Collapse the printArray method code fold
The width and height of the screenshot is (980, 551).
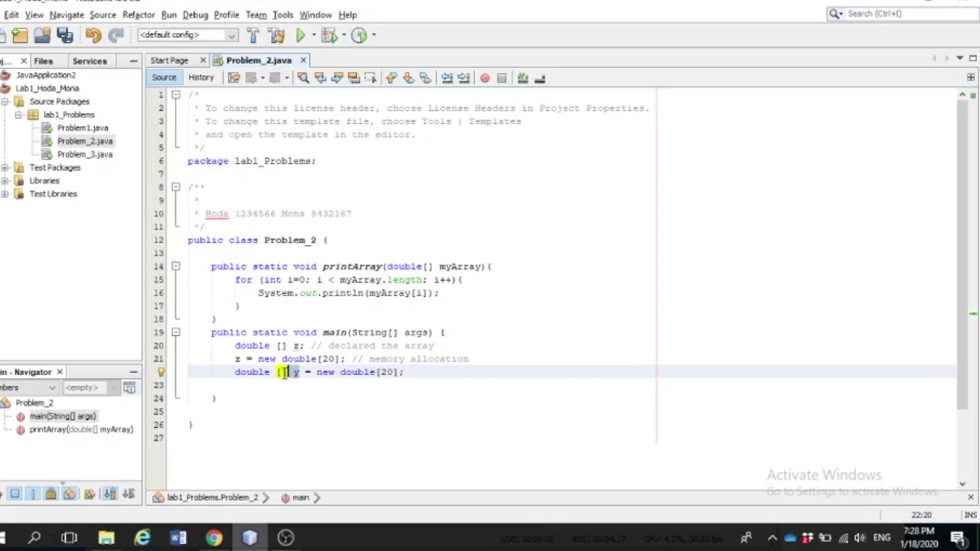coord(175,266)
